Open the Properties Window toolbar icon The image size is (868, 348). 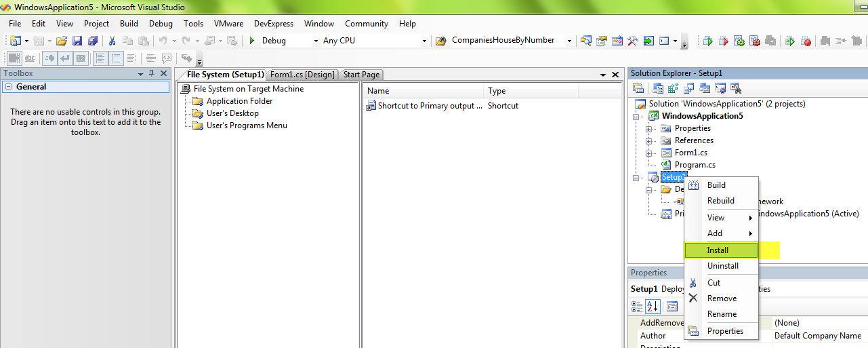[x=601, y=41]
